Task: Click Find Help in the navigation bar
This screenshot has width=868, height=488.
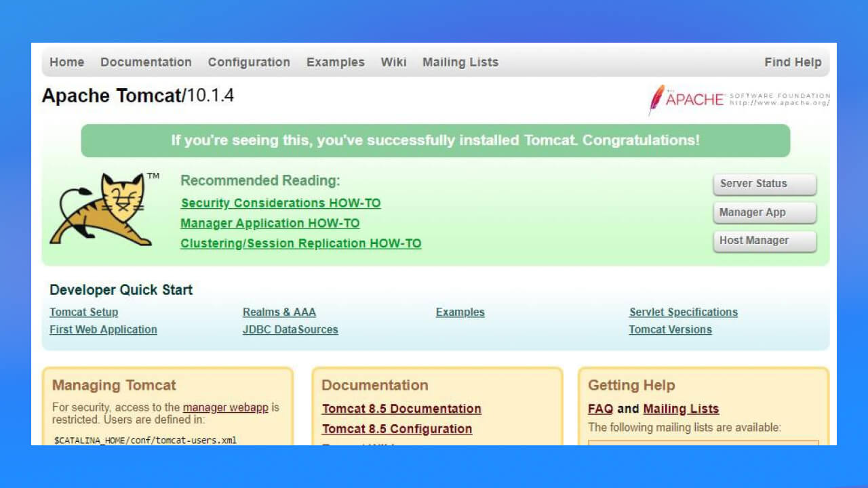Action: pyautogui.click(x=793, y=62)
